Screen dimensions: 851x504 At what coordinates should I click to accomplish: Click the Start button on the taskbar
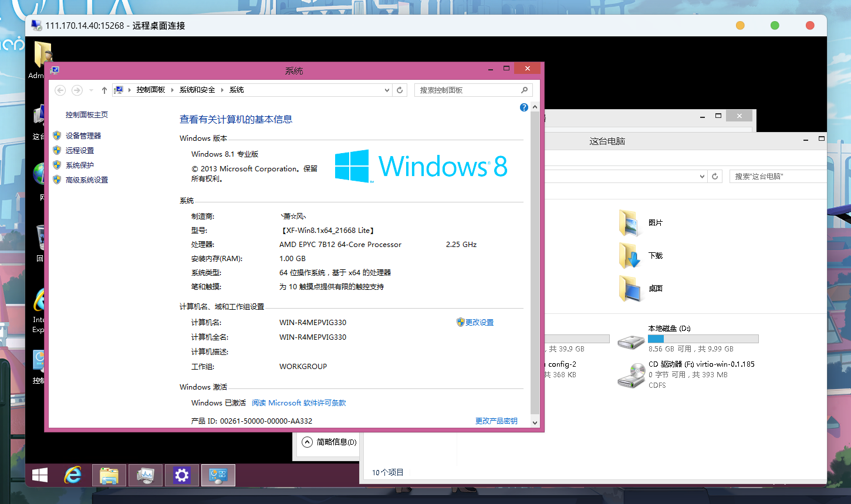coord(40,475)
